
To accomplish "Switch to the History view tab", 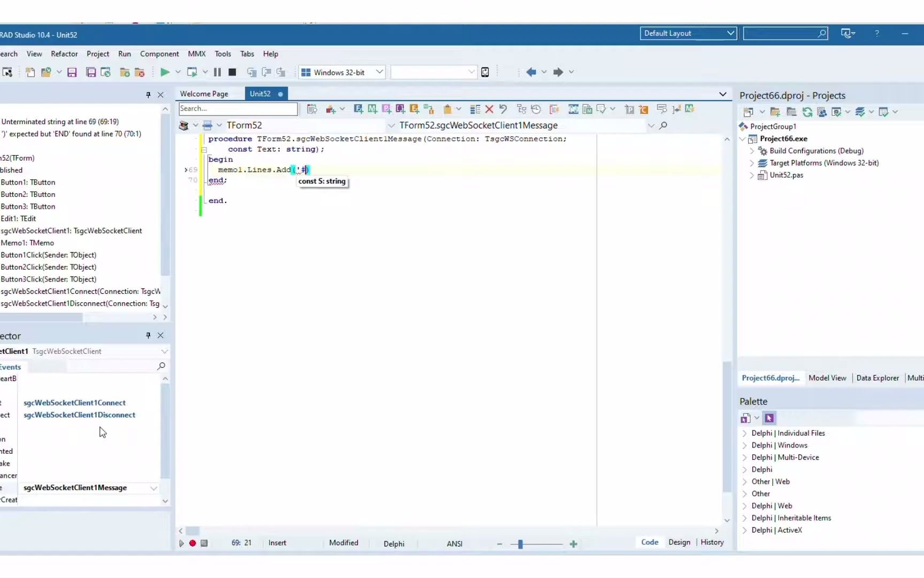I will 712,543.
